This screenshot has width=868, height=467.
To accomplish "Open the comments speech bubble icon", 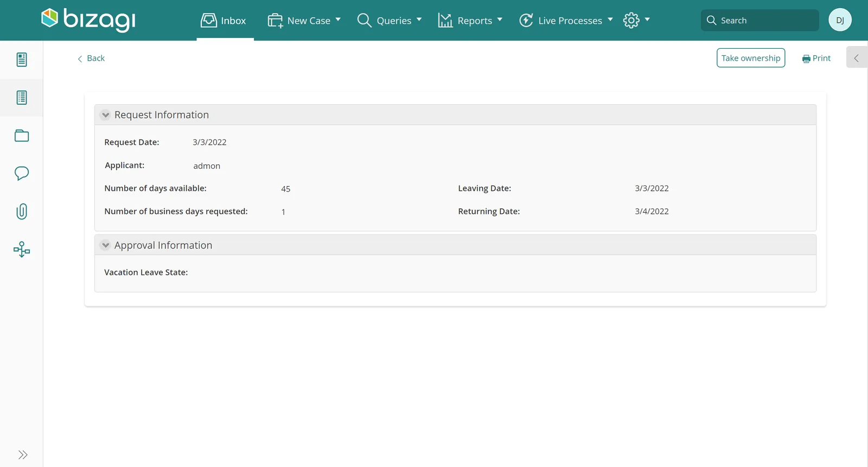I will pos(22,174).
